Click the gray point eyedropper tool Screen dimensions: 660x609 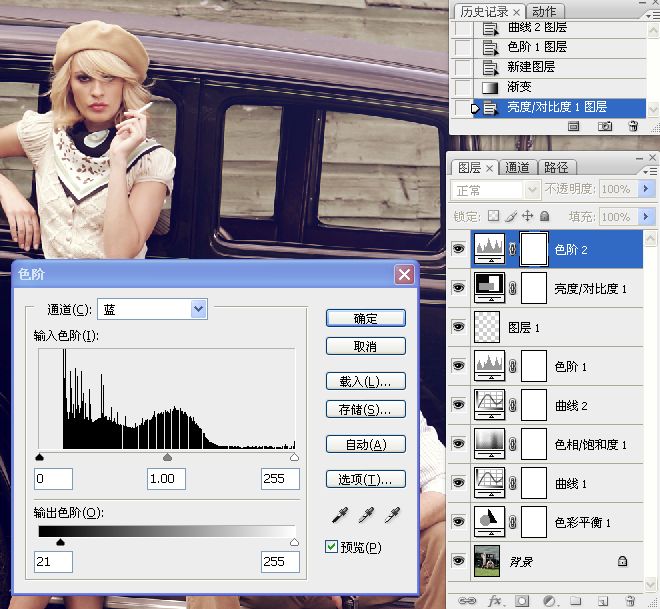coord(366,515)
